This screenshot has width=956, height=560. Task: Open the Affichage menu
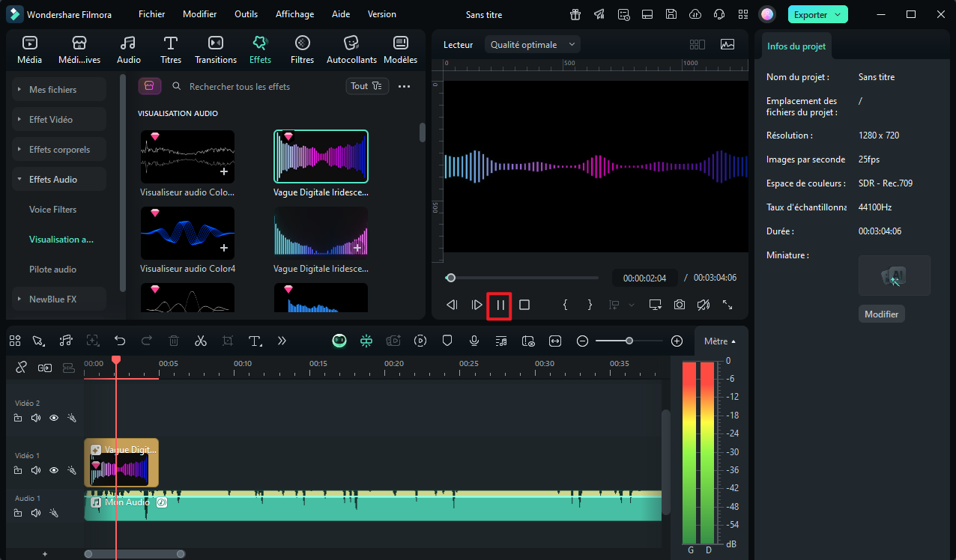(x=295, y=14)
